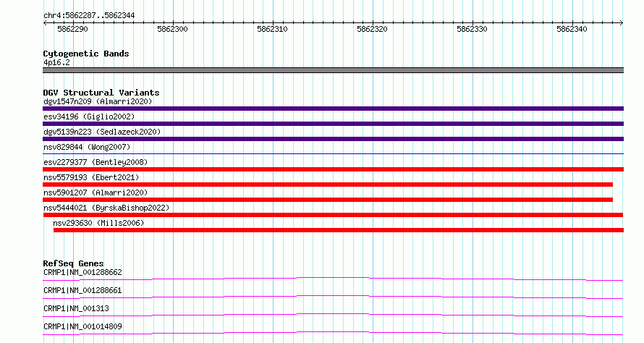The width and height of the screenshot is (644, 343).
Task: Open variant esv2279377 (Bentley2008) label
Action: coord(96,162)
